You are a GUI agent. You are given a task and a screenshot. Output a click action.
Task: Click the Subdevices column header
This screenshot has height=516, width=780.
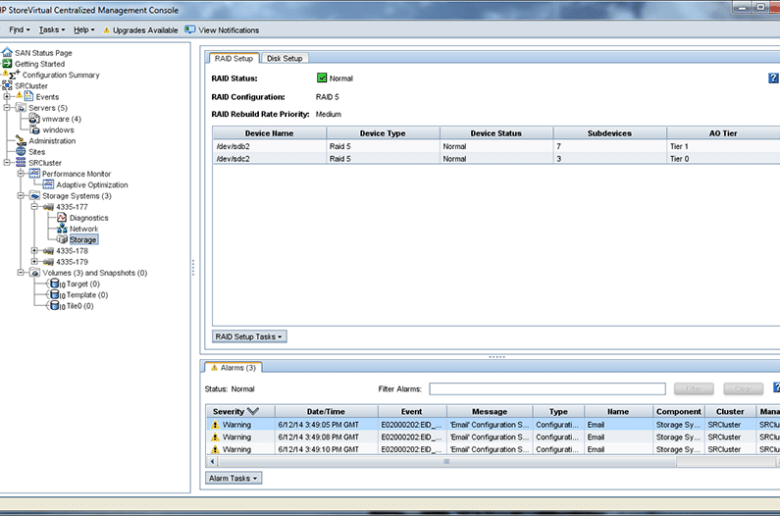click(x=609, y=133)
